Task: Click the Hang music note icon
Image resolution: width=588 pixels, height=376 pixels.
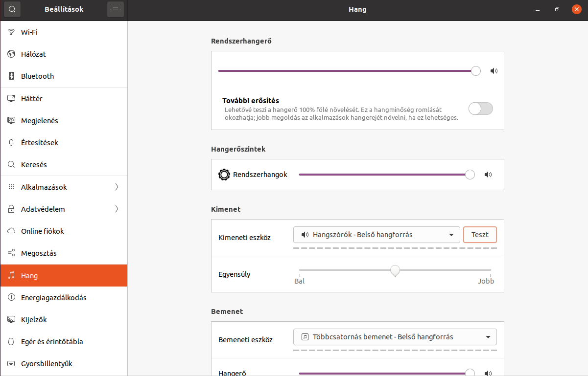Action: click(12, 276)
